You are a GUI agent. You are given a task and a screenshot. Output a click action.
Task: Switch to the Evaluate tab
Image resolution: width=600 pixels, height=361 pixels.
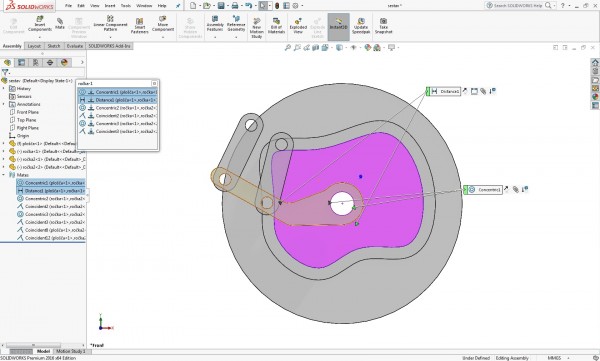tap(75, 46)
